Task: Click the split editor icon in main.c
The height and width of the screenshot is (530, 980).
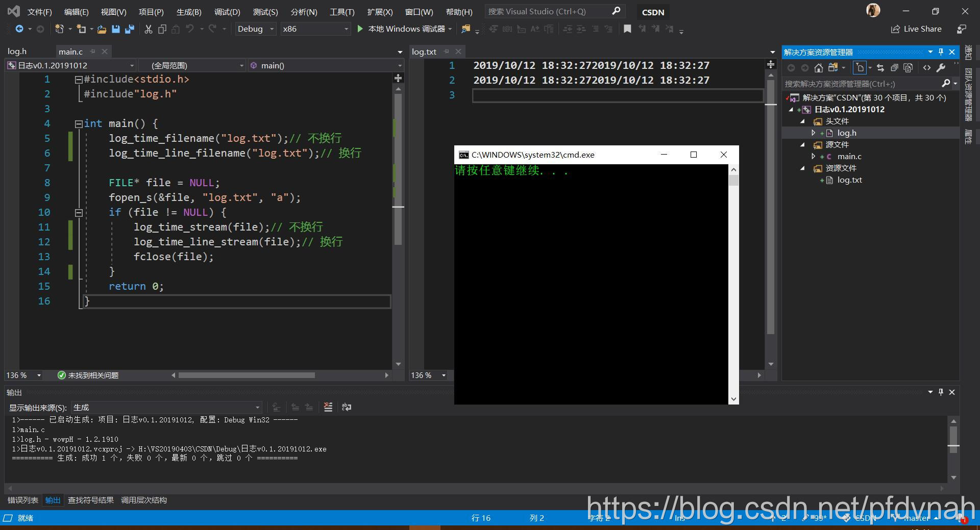Action: (398, 78)
